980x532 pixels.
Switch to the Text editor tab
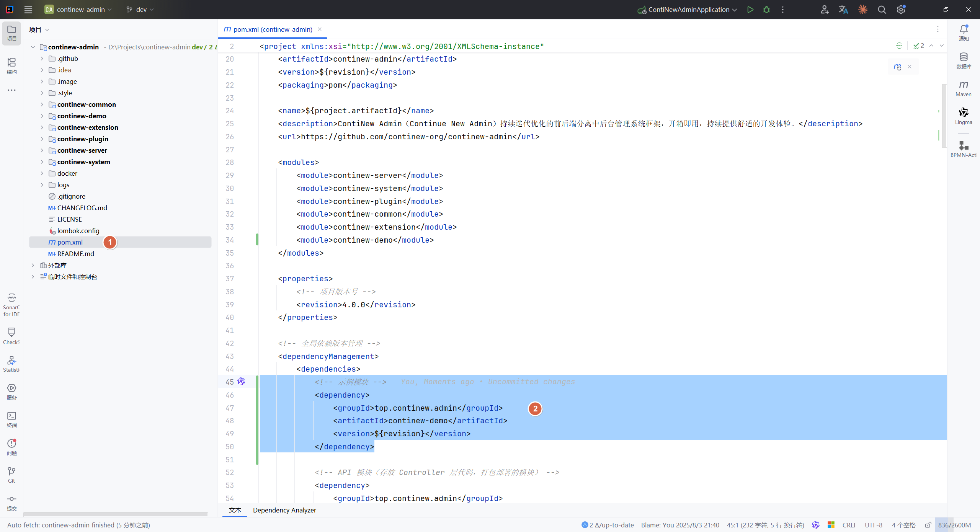pos(235,510)
